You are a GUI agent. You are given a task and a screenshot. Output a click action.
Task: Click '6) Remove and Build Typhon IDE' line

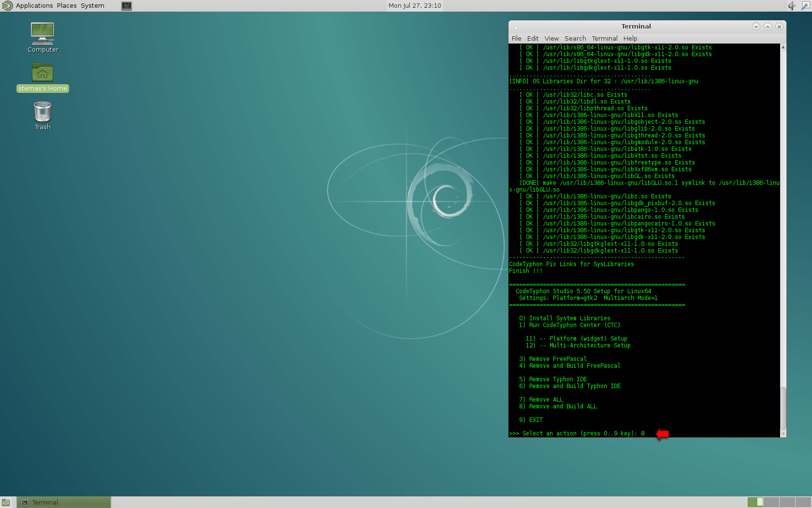pyautogui.click(x=570, y=386)
